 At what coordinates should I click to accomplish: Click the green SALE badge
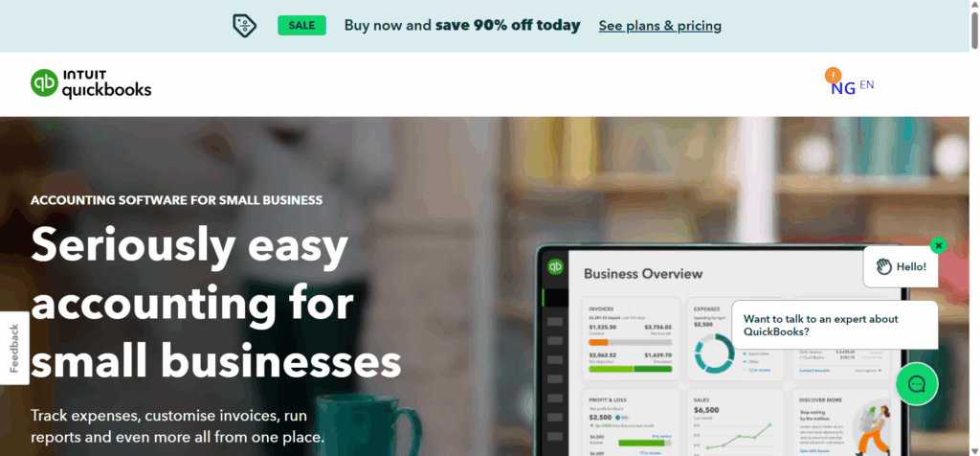(x=301, y=26)
